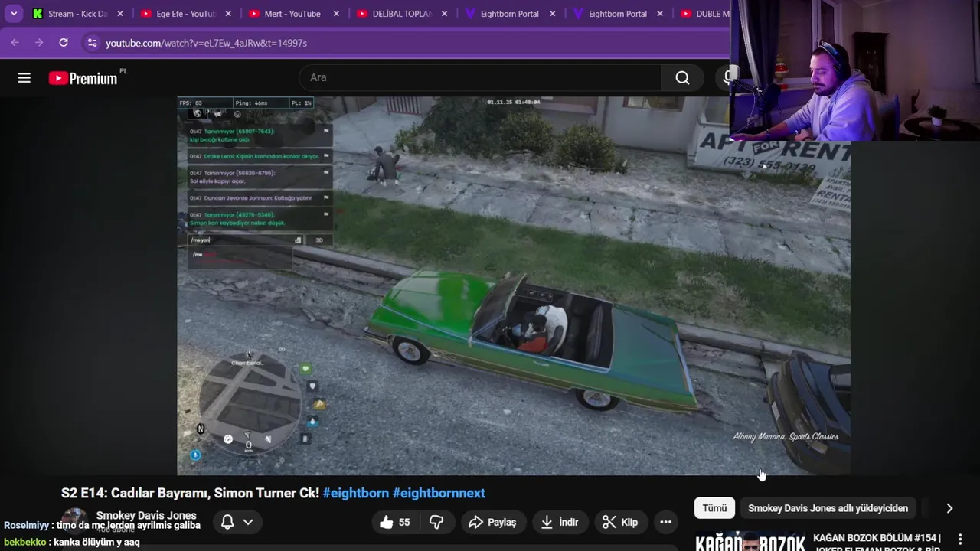The width and height of the screenshot is (980, 551).
Task: Close the DELİBAL TOPLAN tab
Action: [444, 14]
